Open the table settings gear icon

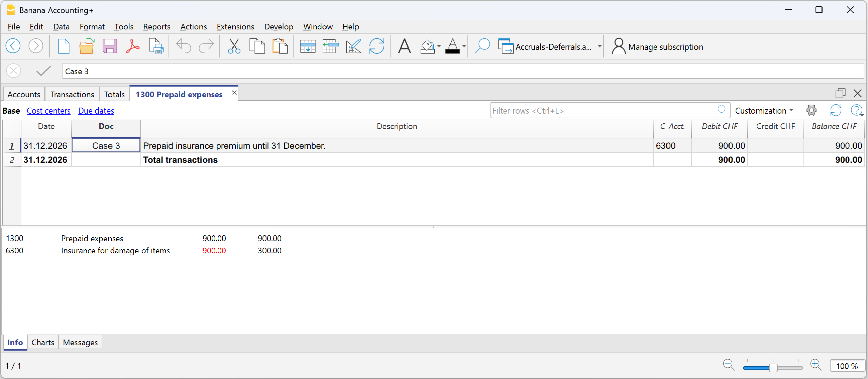coord(811,110)
